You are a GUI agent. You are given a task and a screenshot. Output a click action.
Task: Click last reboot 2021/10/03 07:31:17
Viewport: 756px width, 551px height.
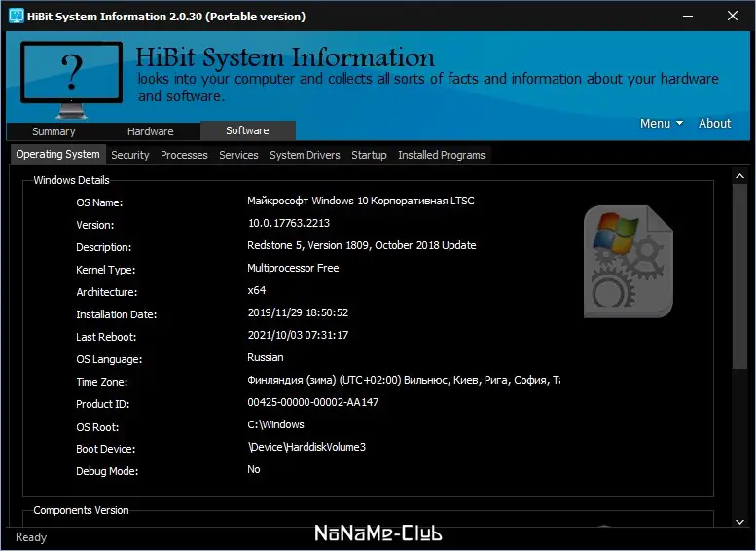pos(298,335)
